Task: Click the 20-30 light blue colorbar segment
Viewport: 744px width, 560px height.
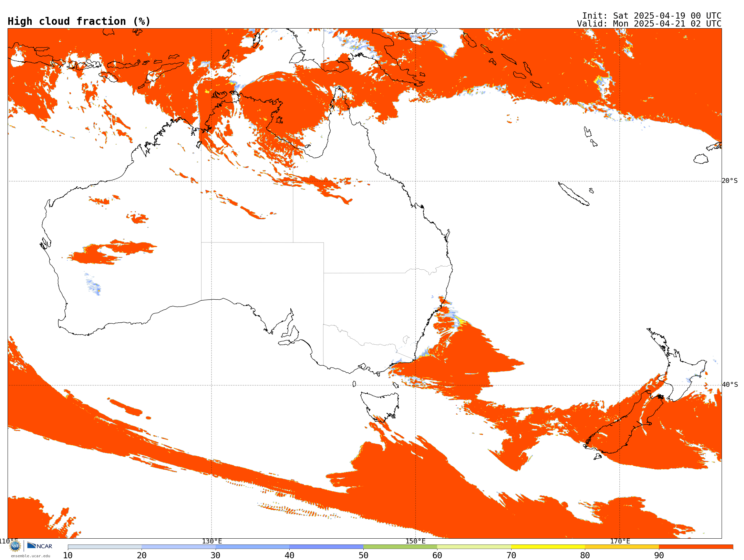Action: pyautogui.click(x=178, y=547)
